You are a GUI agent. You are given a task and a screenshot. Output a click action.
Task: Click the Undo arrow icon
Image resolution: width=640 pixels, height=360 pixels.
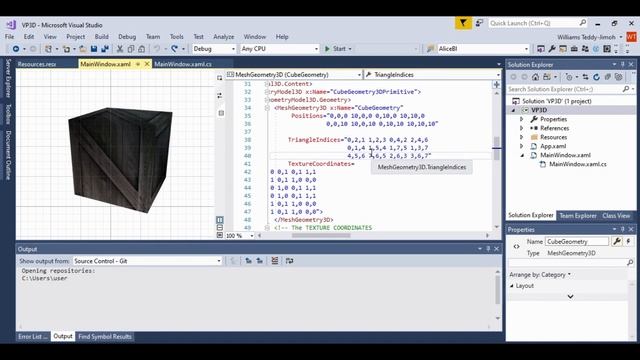tap(157, 49)
